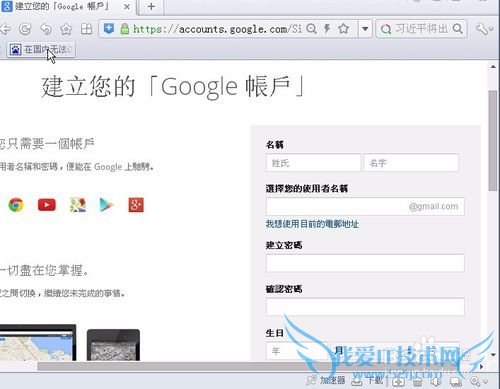Click the Google Maps product icon
Viewport: 500px width, 389px height.
pos(77,205)
